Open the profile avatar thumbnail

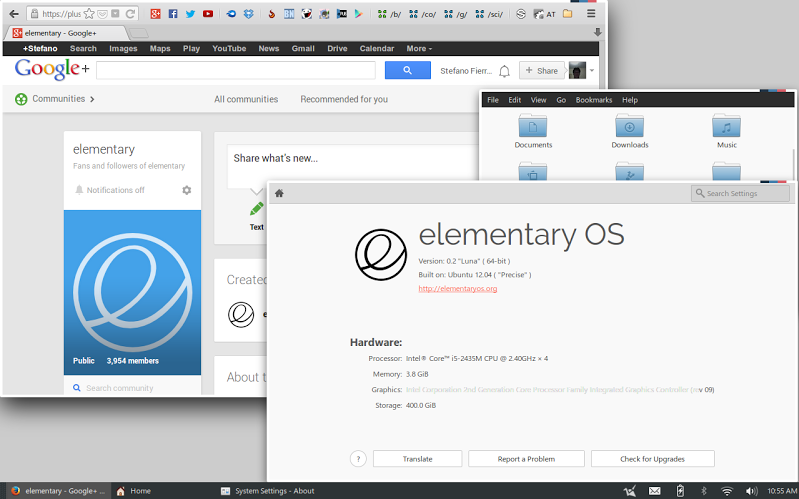577,70
